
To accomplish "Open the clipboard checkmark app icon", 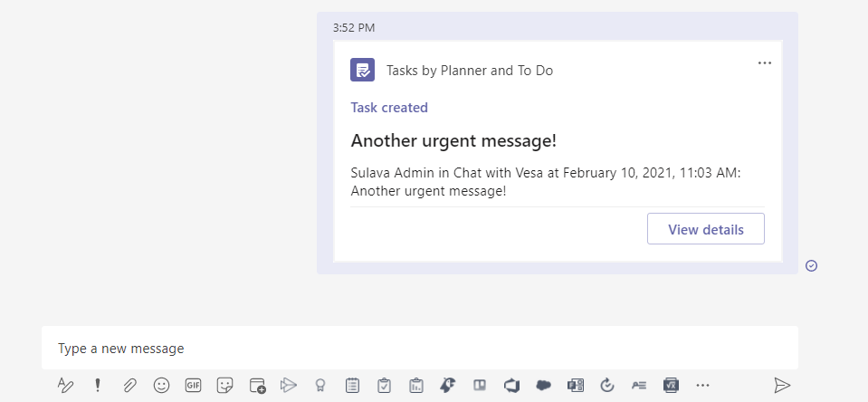I will pos(384,385).
